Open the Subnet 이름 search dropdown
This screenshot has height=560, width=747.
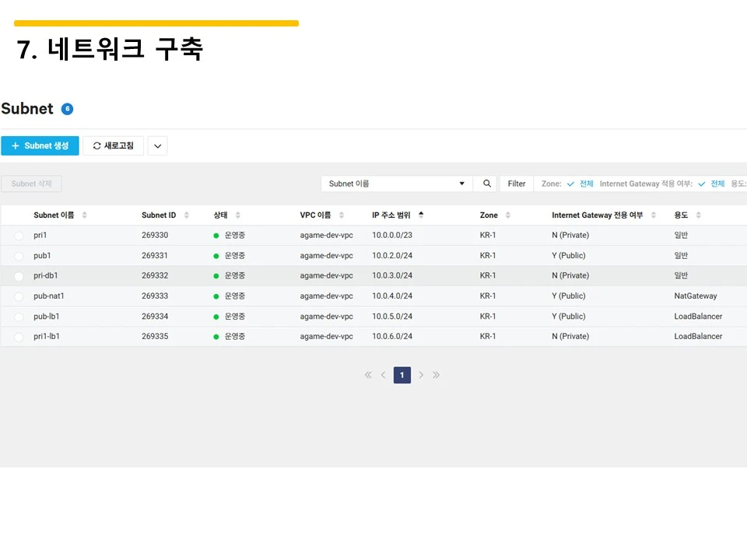tap(397, 184)
